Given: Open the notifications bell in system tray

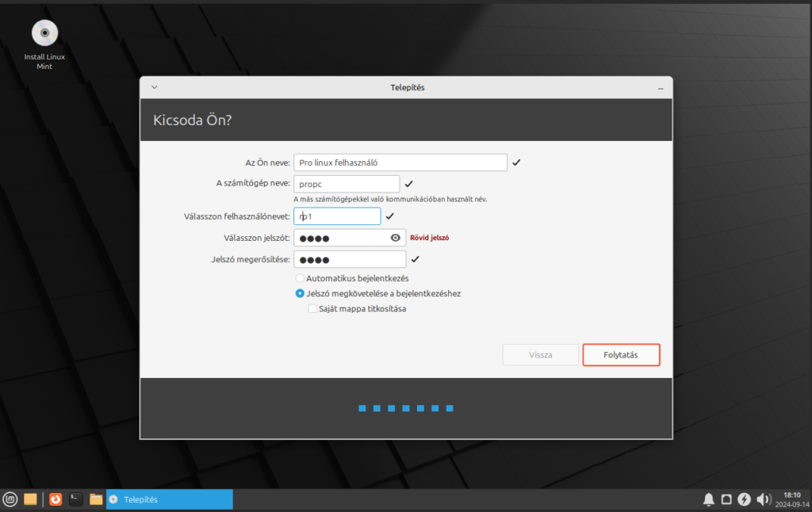Looking at the screenshot, I should pyautogui.click(x=708, y=499).
